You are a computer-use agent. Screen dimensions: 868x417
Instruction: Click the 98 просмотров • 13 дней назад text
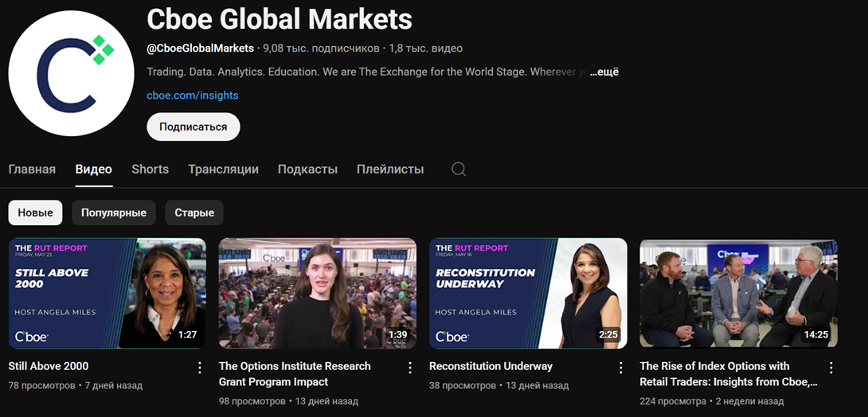[x=288, y=401]
